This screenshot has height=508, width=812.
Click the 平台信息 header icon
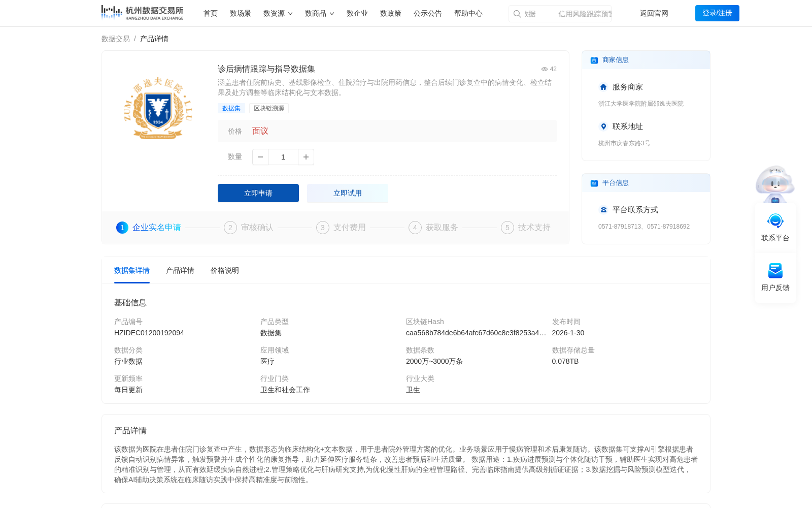tap(594, 183)
